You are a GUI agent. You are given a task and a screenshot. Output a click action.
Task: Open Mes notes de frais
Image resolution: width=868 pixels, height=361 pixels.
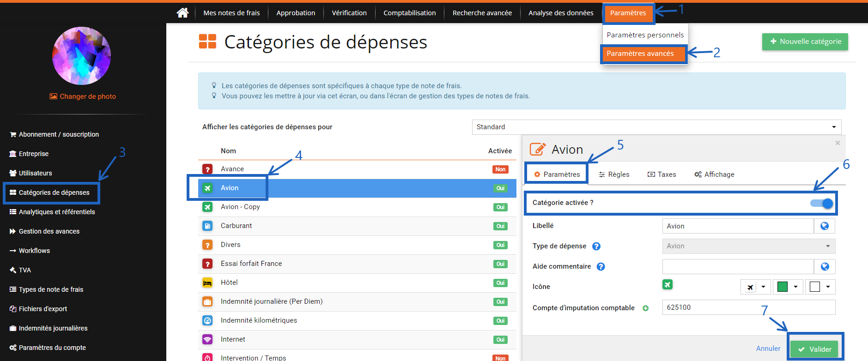(x=231, y=13)
